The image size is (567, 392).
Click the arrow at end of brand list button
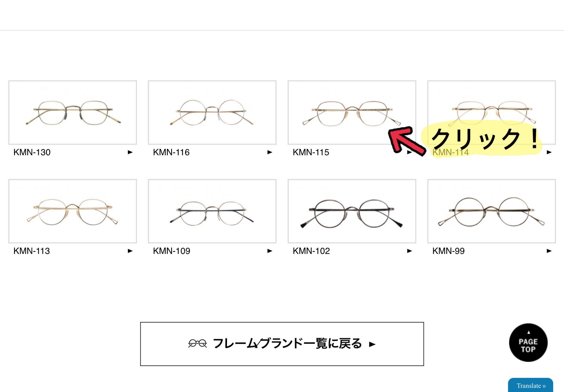click(x=372, y=344)
